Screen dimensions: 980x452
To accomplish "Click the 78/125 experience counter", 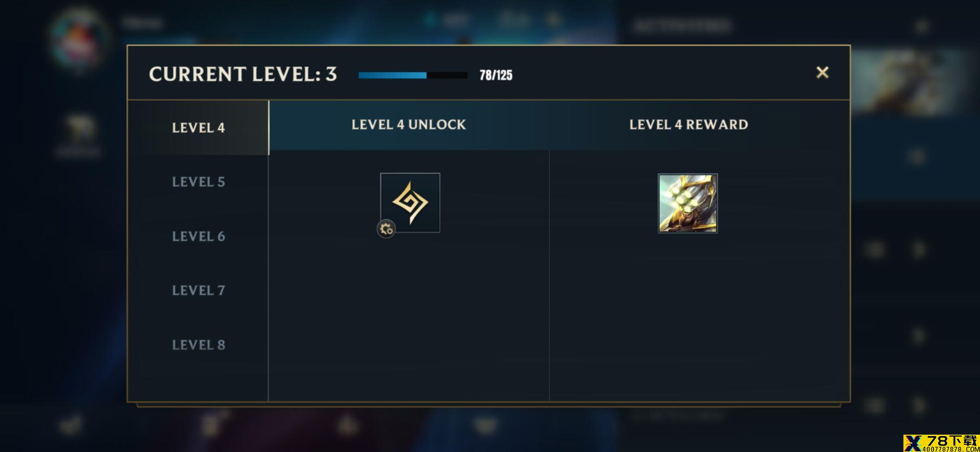I will tap(496, 76).
